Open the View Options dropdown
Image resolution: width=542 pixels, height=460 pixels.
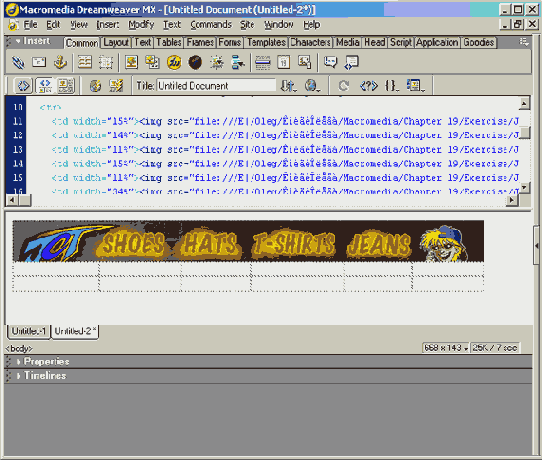click(415, 85)
